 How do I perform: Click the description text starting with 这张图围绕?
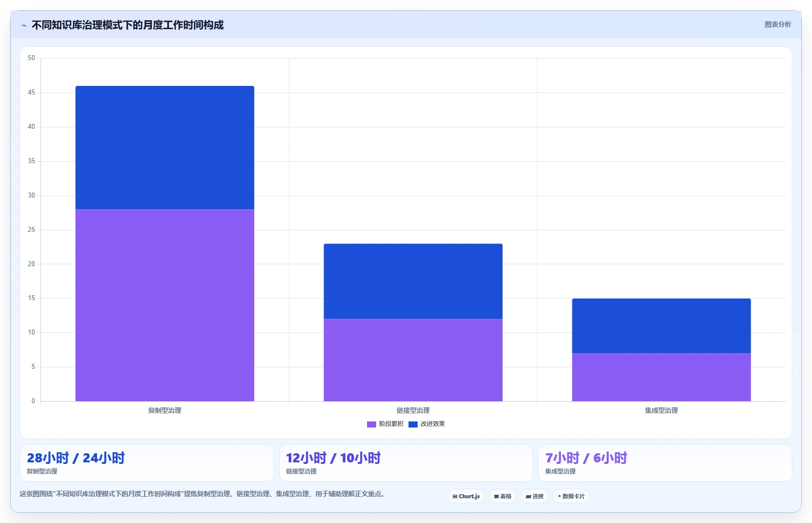[x=202, y=494]
